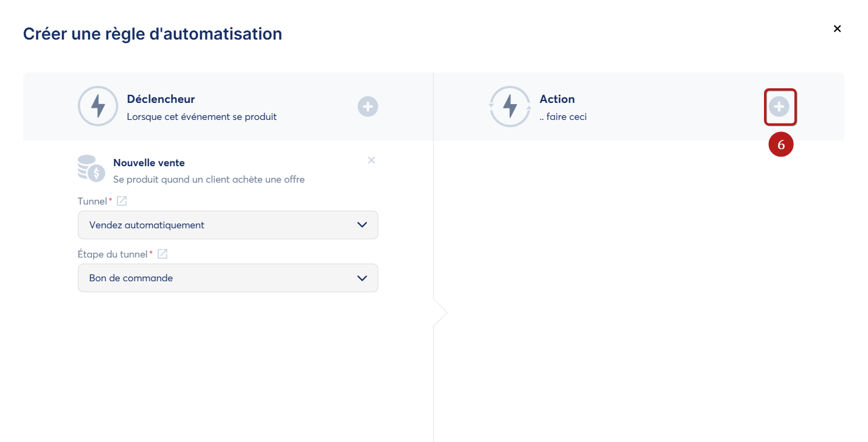Add a trigger with the Déclencheur plus button
Screen dimensions: 868x442
coord(367,107)
